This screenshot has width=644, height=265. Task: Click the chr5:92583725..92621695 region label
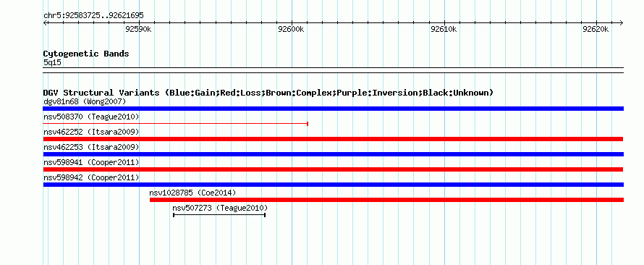coord(93,16)
